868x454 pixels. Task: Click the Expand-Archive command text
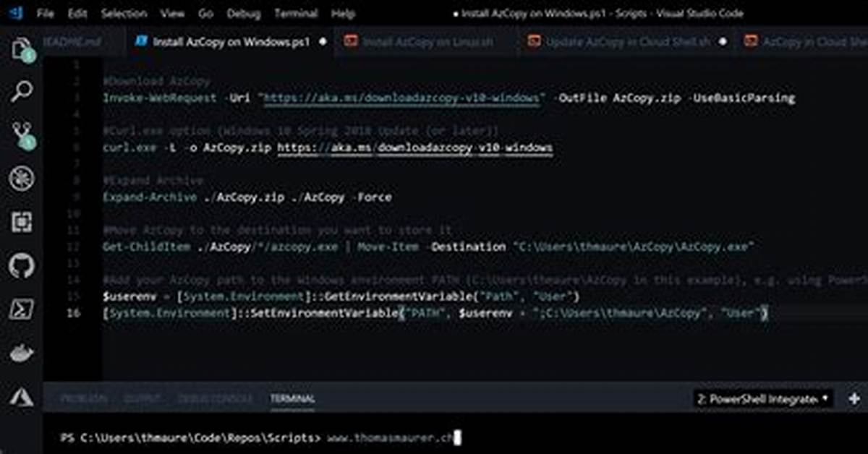click(x=149, y=197)
